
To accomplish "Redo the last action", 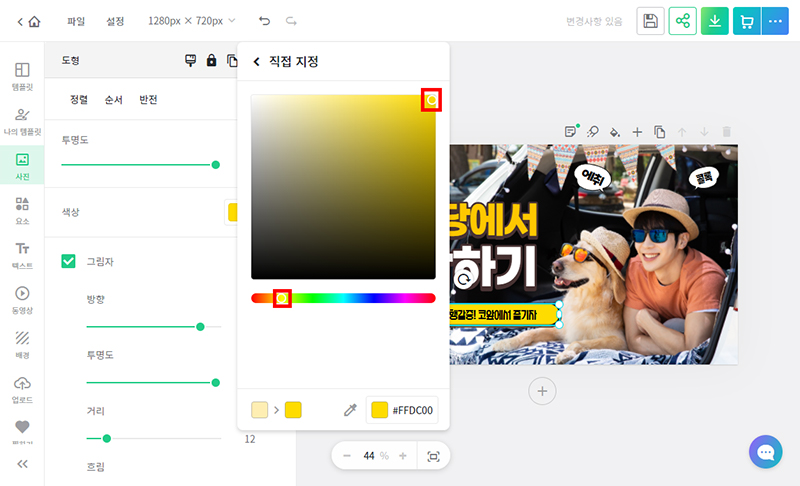I will point(291,21).
